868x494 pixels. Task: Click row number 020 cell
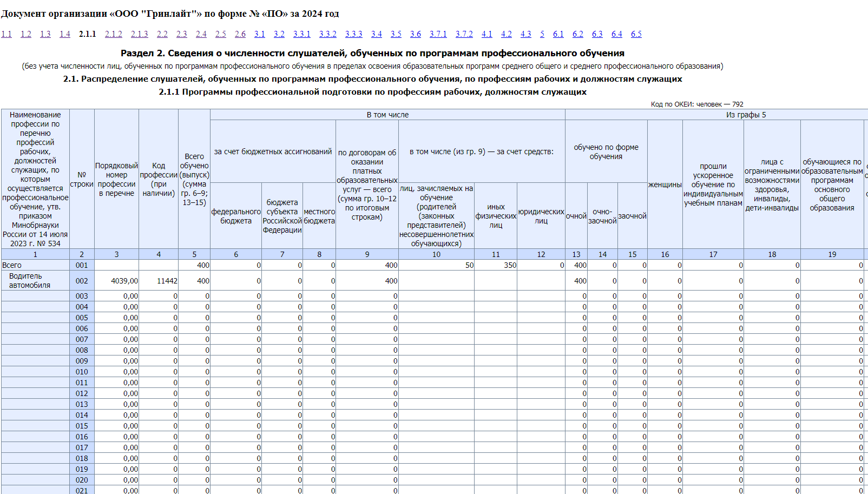82,480
